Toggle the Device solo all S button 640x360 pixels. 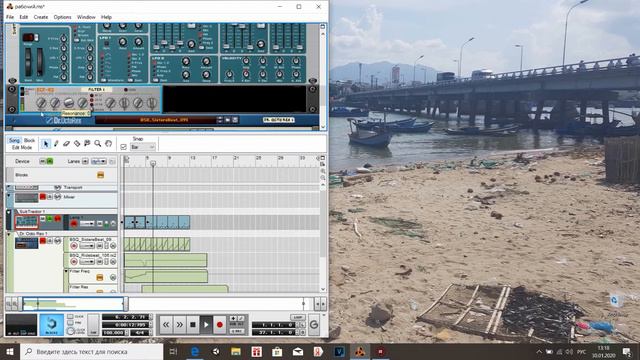point(50,161)
